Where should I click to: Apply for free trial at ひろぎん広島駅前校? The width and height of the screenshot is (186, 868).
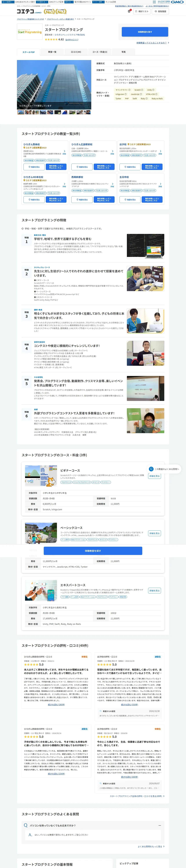104,167
